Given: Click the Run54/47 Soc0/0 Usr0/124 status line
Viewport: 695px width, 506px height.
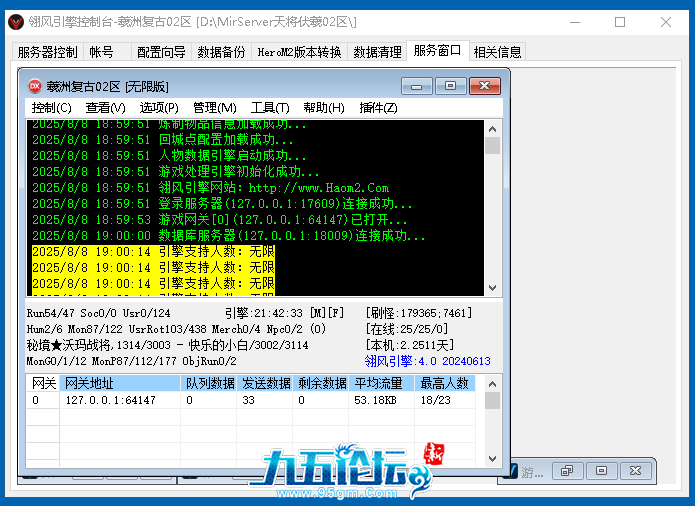Looking at the screenshot, I should [98, 313].
